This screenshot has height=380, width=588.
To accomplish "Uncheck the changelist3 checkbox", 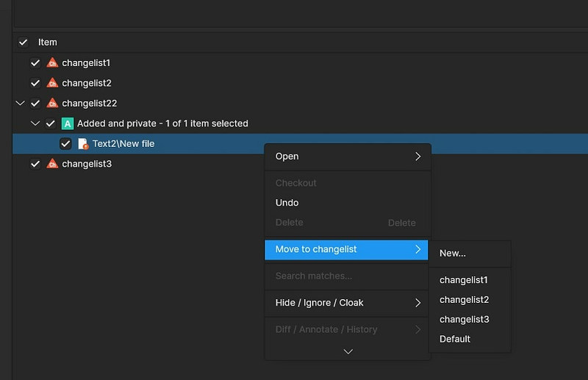I will (35, 164).
